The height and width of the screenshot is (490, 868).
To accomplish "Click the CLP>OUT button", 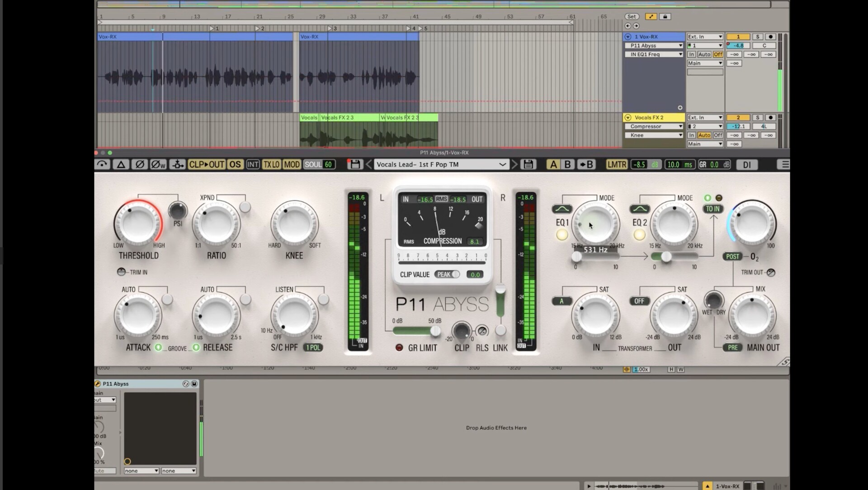I will (x=207, y=164).
